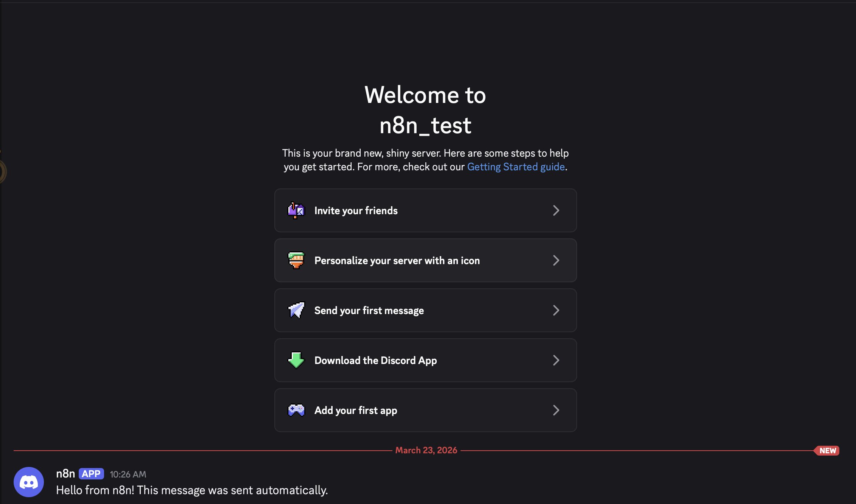
Task: Click the n8n username in chat
Action: (x=65, y=474)
